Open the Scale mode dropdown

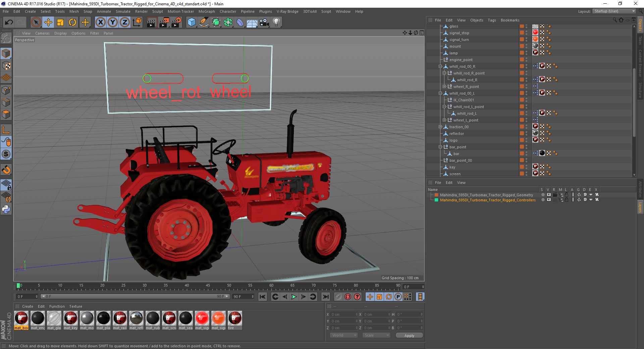click(376, 335)
